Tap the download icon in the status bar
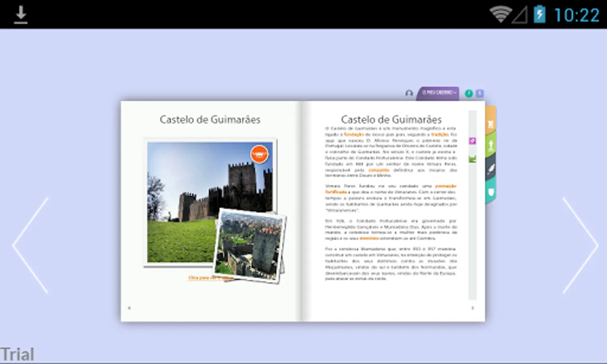This screenshot has width=607, height=364. [x=21, y=15]
